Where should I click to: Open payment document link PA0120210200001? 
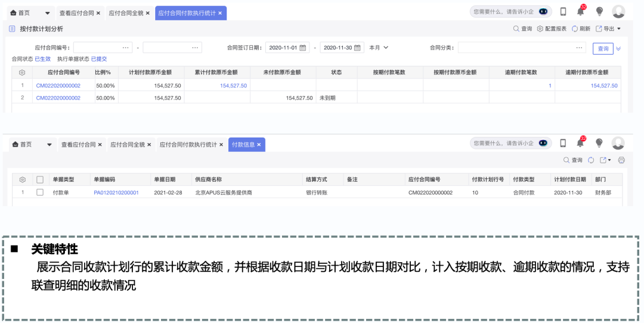pyautogui.click(x=116, y=192)
